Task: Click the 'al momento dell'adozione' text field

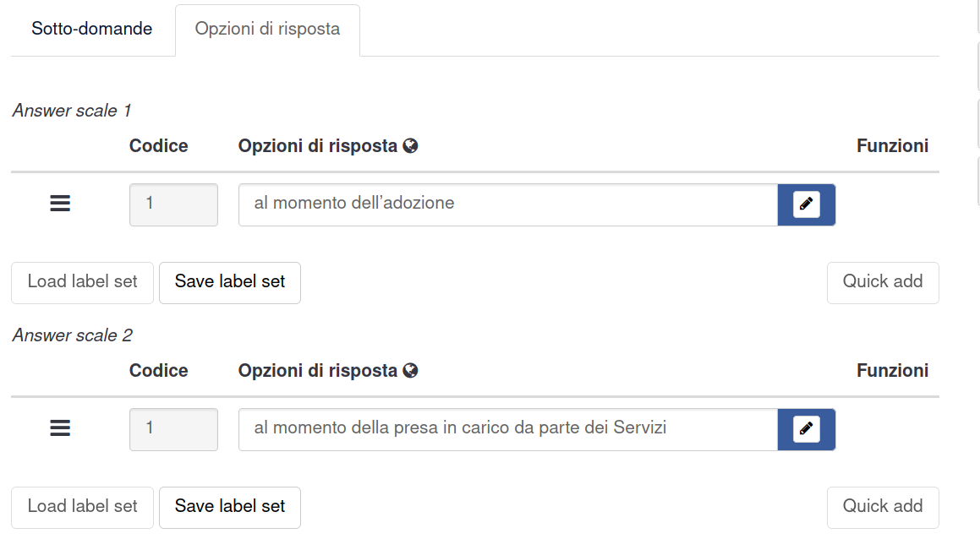Action: tap(507, 204)
